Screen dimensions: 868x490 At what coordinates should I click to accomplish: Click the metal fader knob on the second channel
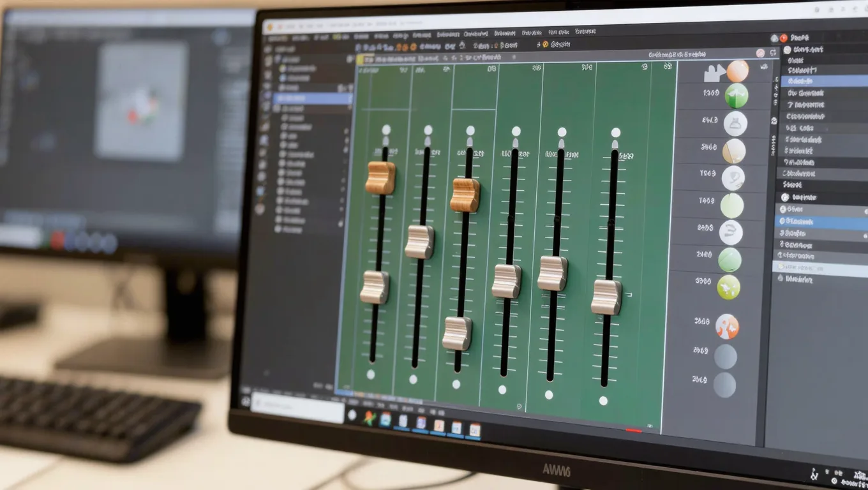point(419,242)
